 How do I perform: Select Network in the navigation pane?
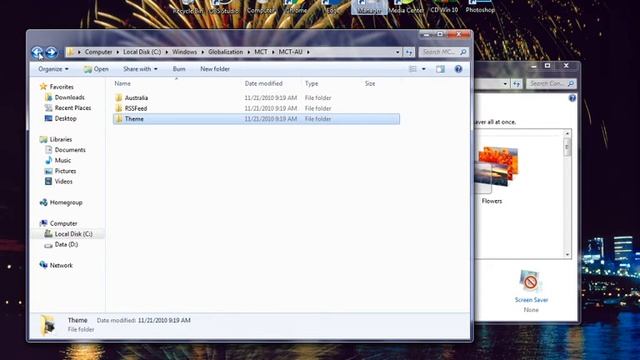61,265
